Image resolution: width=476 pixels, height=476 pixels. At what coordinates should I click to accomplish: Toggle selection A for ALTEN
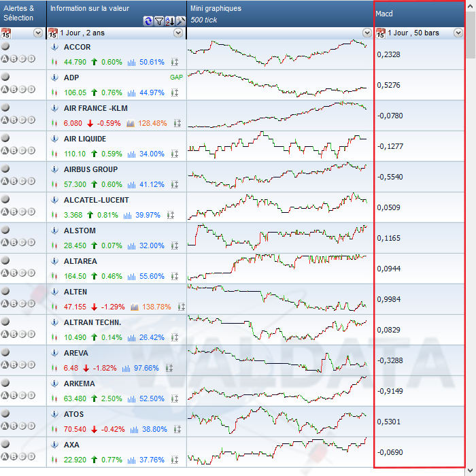[x=5, y=303]
